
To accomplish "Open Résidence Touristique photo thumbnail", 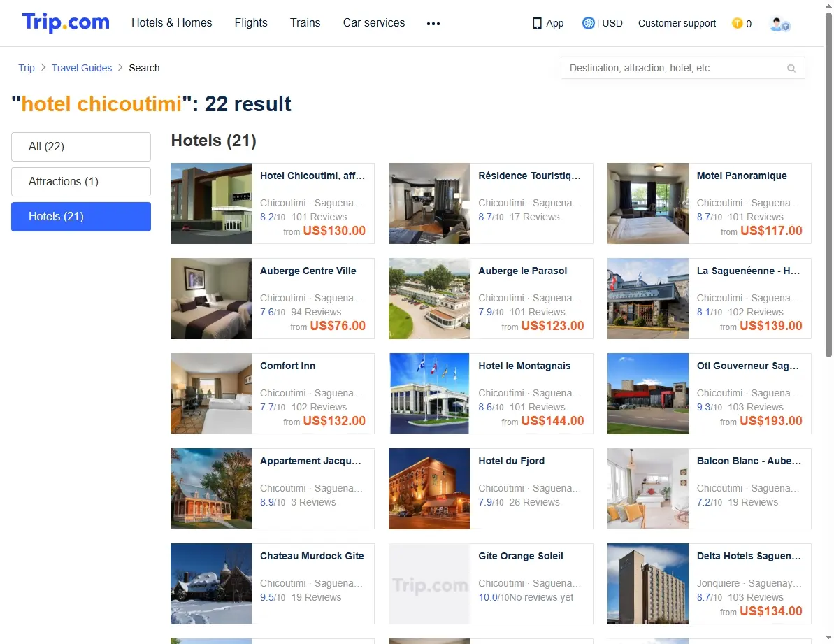I will (x=429, y=203).
